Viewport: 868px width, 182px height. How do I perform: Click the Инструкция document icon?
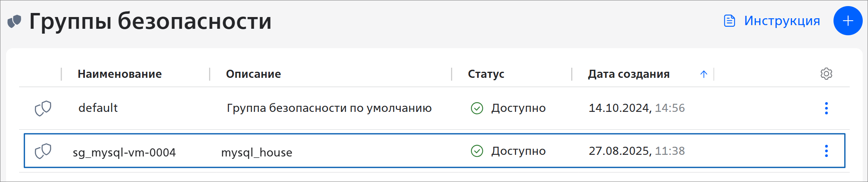[x=729, y=21]
